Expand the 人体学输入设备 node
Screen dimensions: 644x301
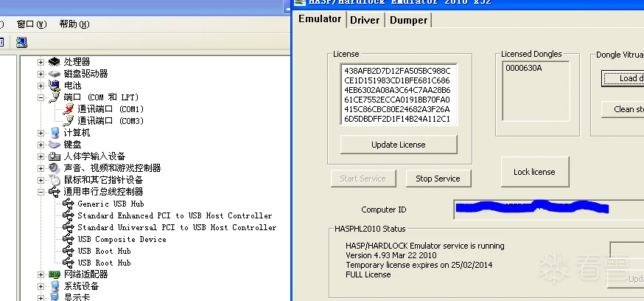41,156
